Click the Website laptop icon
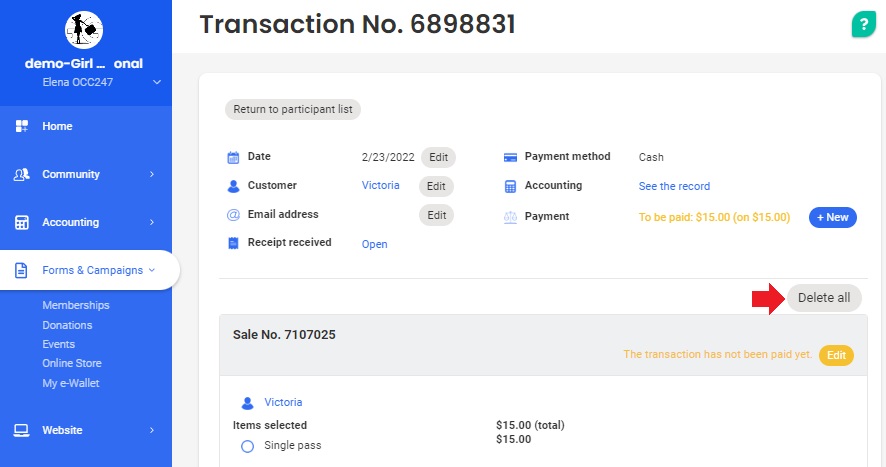This screenshot has height=467, width=886. pyautogui.click(x=21, y=430)
